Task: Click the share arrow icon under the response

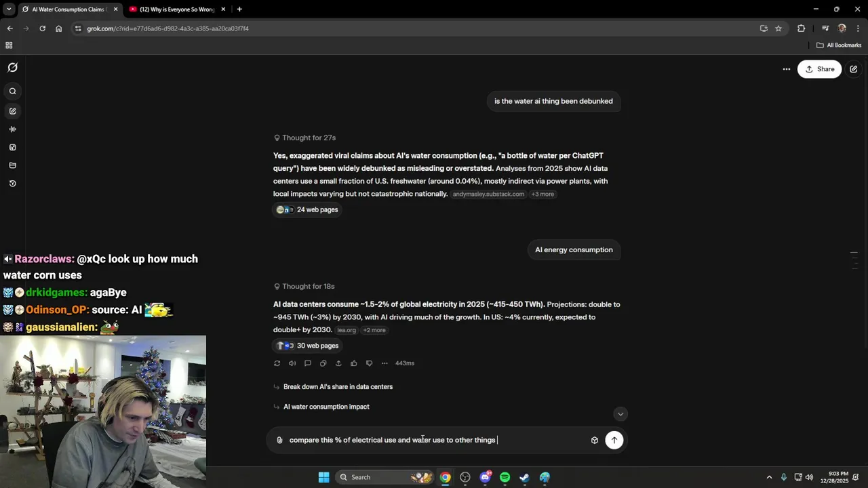Action: pyautogui.click(x=338, y=363)
